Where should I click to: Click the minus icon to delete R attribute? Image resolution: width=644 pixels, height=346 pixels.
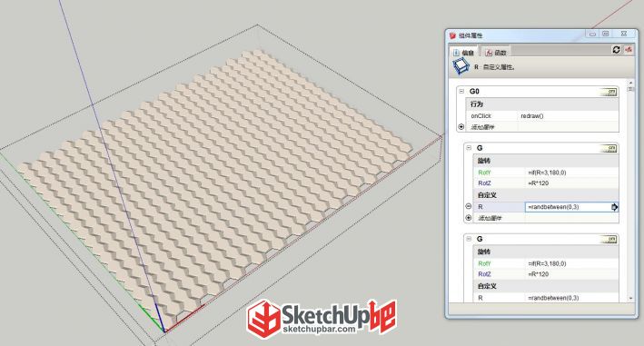tap(468, 206)
